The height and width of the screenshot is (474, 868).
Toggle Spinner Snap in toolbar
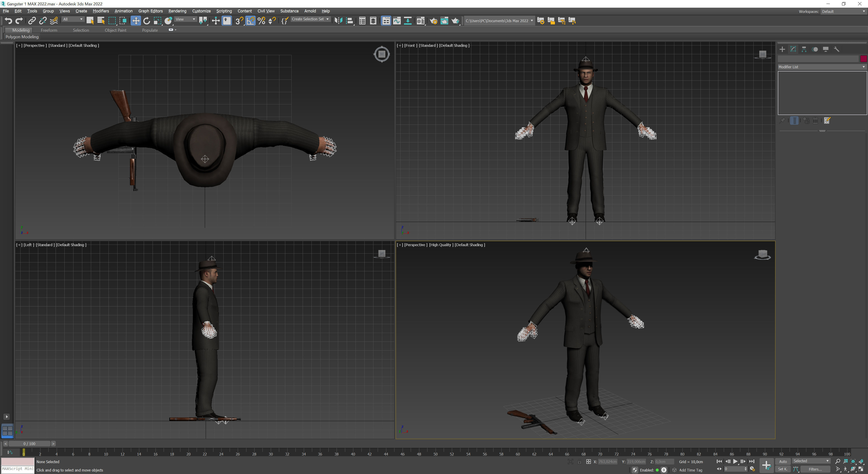tap(272, 21)
